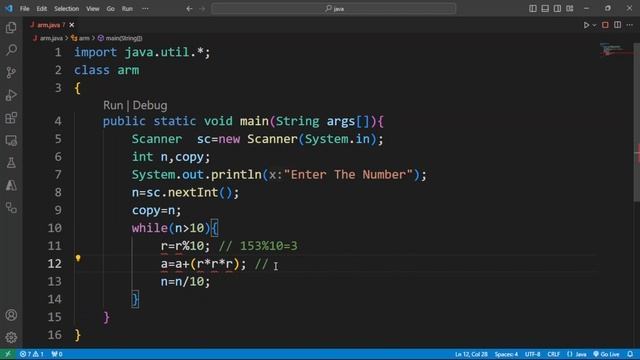Screen dimensions: 640x360
Task: Toggle the secondary side bar
Action: click(x=557, y=9)
